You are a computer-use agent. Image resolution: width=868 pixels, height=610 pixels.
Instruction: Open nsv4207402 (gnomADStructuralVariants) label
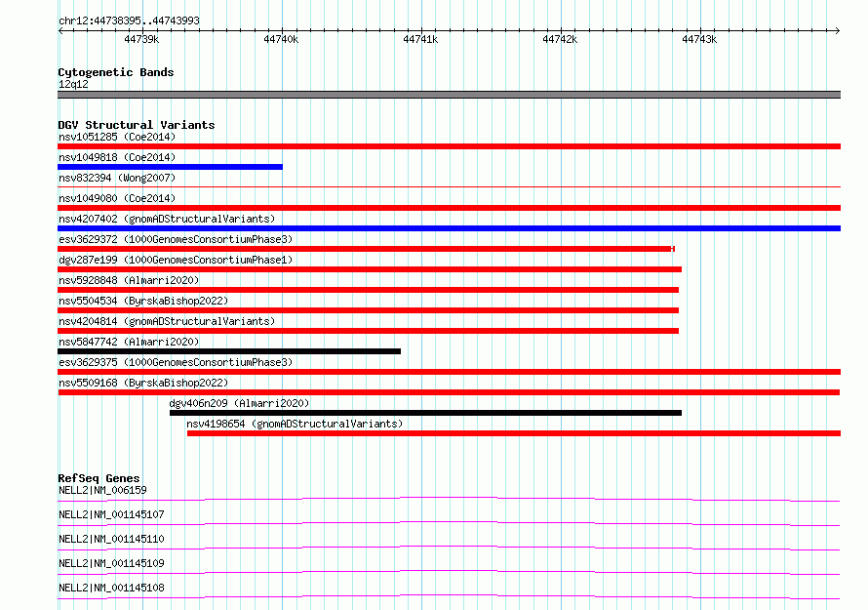pos(167,219)
